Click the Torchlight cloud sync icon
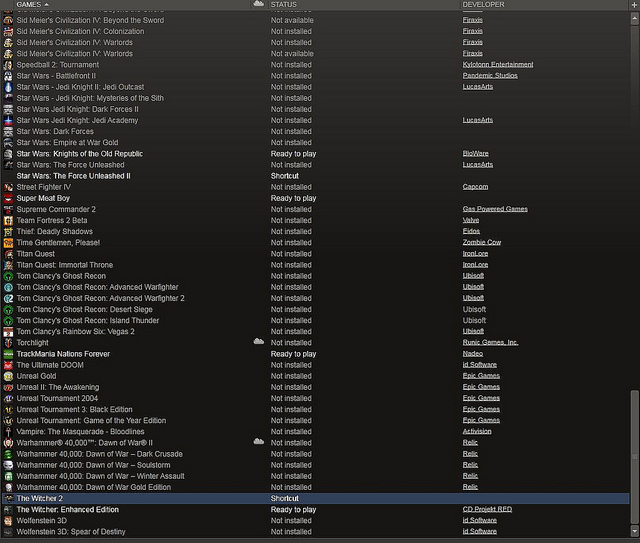 [259, 341]
